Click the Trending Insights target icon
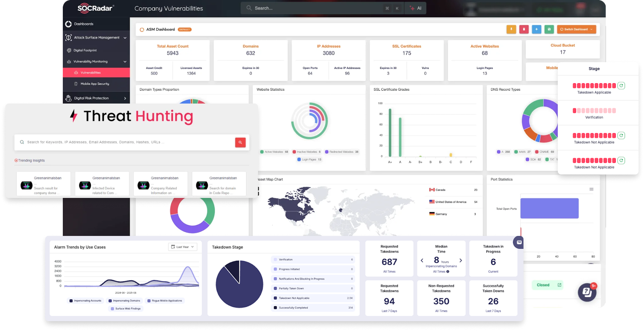The height and width of the screenshot is (332, 644). pyautogui.click(x=16, y=161)
